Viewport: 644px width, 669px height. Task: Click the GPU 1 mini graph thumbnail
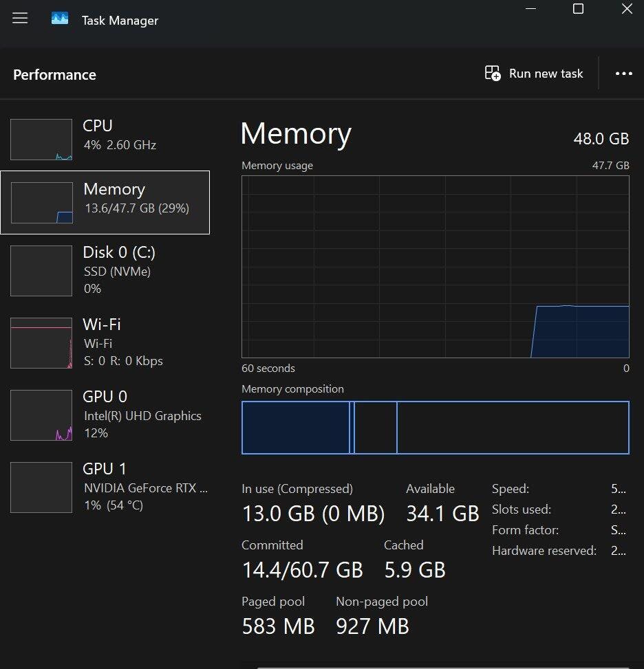tap(41, 487)
